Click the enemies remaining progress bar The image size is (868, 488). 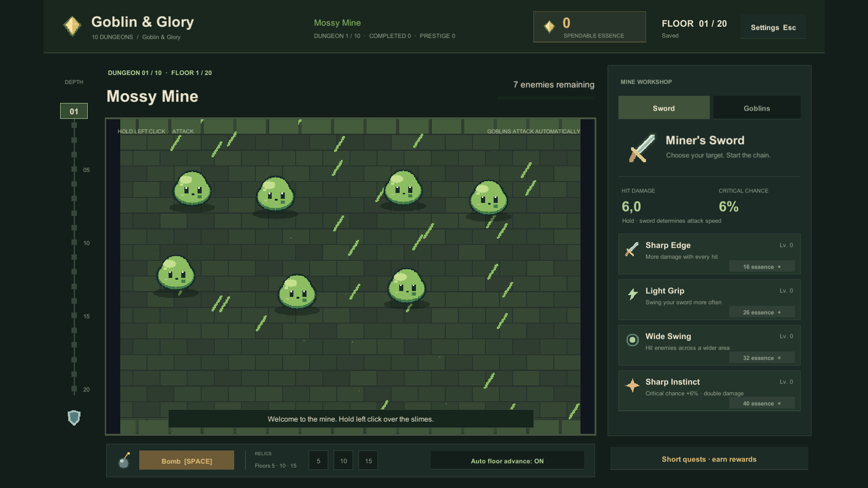tap(546, 98)
